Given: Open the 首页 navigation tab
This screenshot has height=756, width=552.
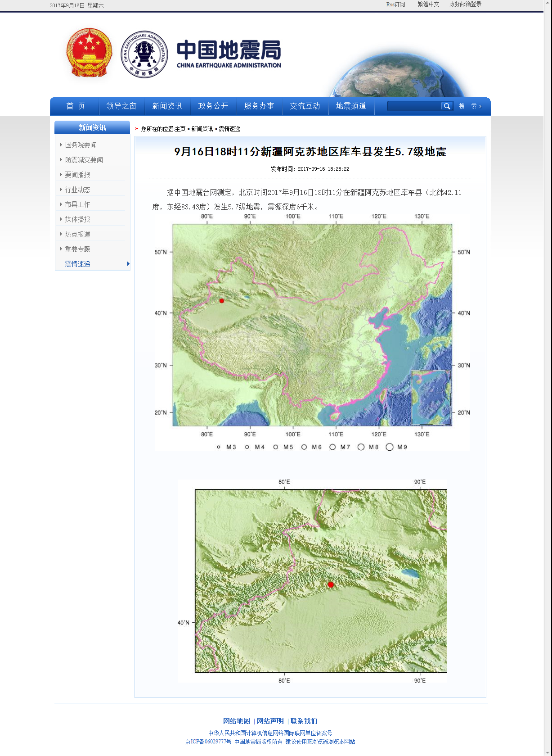Looking at the screenshot, I should pos(75,106).
